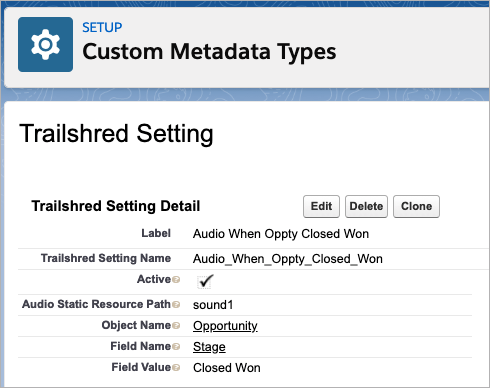Click the Trailshred Setting Detail section header
The image size is (490, 388).
tap(116, 206)
